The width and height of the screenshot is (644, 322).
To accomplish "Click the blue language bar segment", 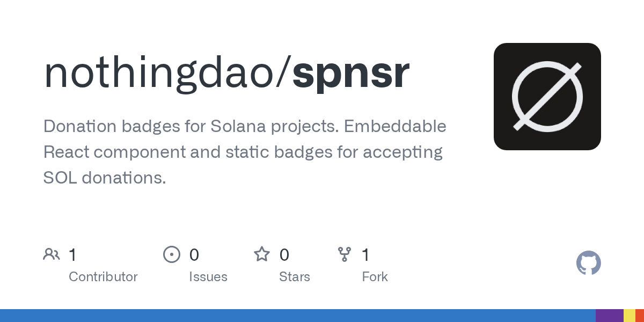I will (298, 316).
